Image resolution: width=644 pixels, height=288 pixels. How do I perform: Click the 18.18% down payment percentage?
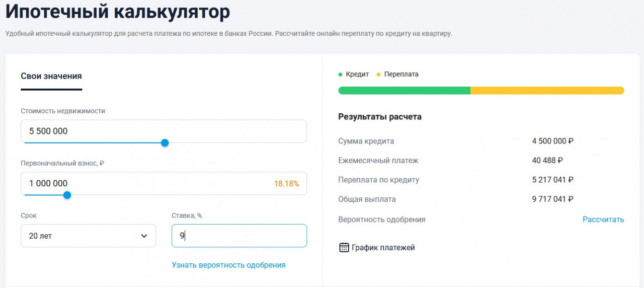click(x=286, y=184)
